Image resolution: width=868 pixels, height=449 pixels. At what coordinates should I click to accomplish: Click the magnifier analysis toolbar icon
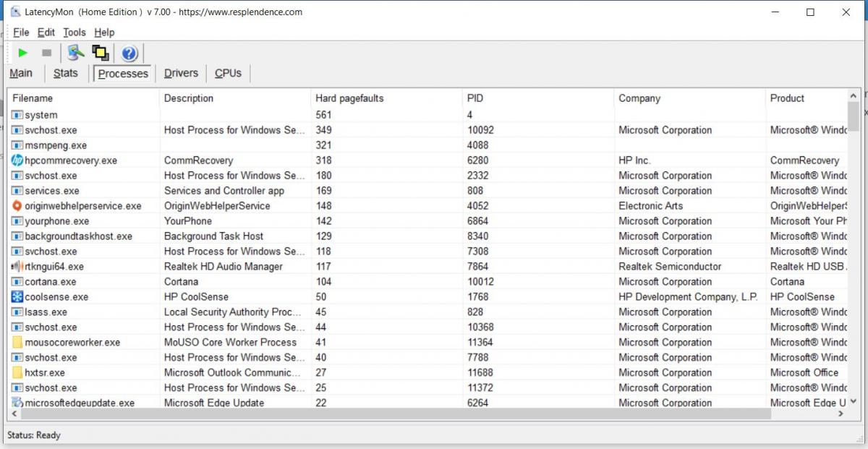(x=76, y=53)
